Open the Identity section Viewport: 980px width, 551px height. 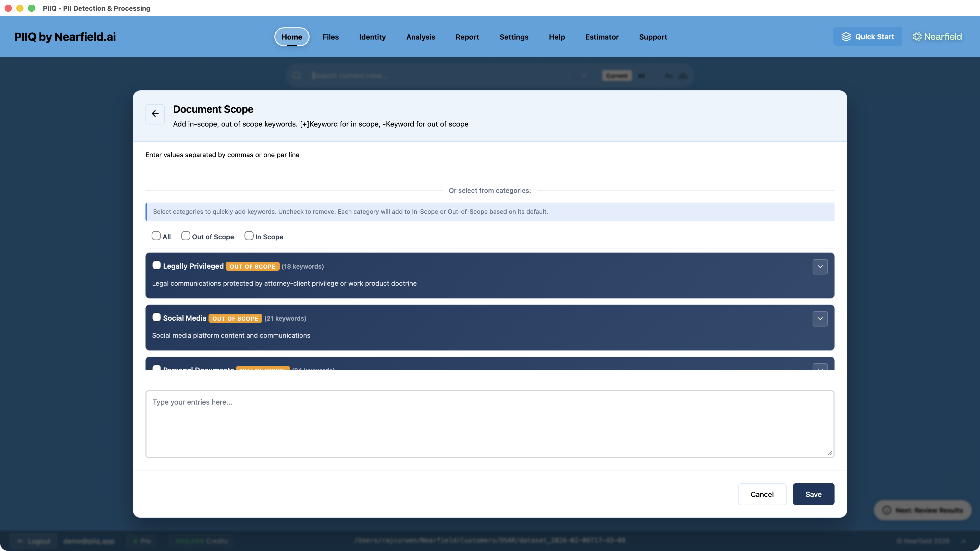(372, 37)
